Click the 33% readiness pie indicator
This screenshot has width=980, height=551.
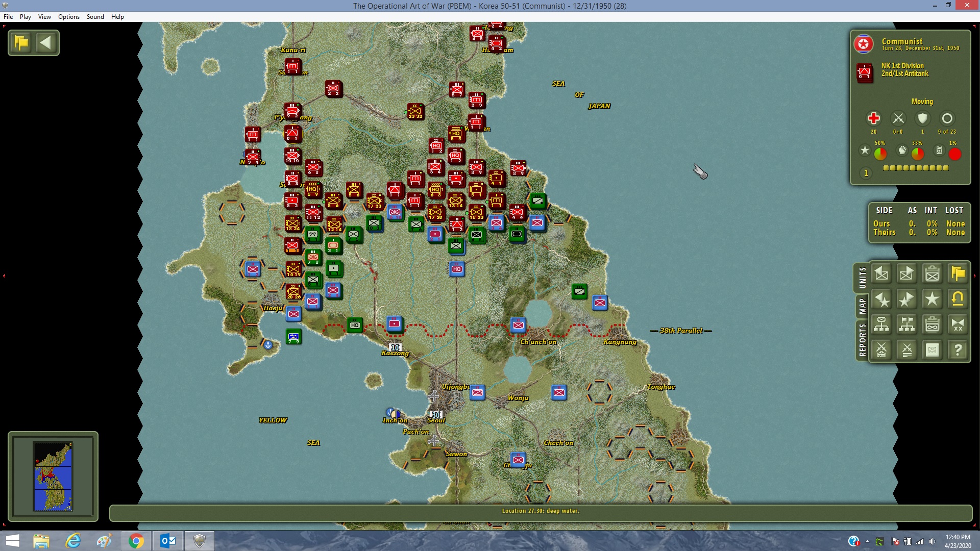[x=918, y=154]
